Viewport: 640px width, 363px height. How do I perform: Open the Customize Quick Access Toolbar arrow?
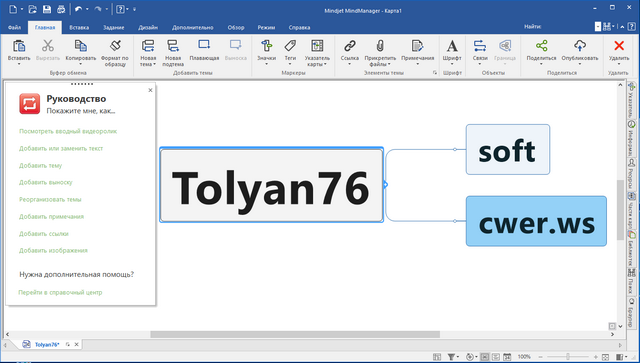coord(135,9)
